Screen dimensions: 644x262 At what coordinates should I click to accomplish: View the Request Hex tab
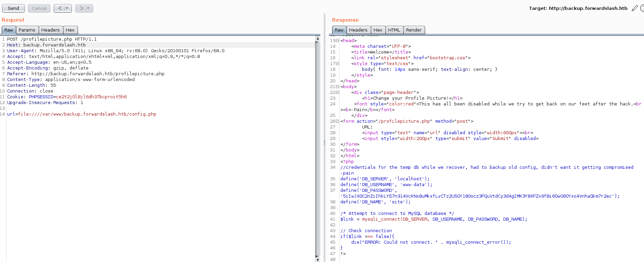[x=70, y=30]
